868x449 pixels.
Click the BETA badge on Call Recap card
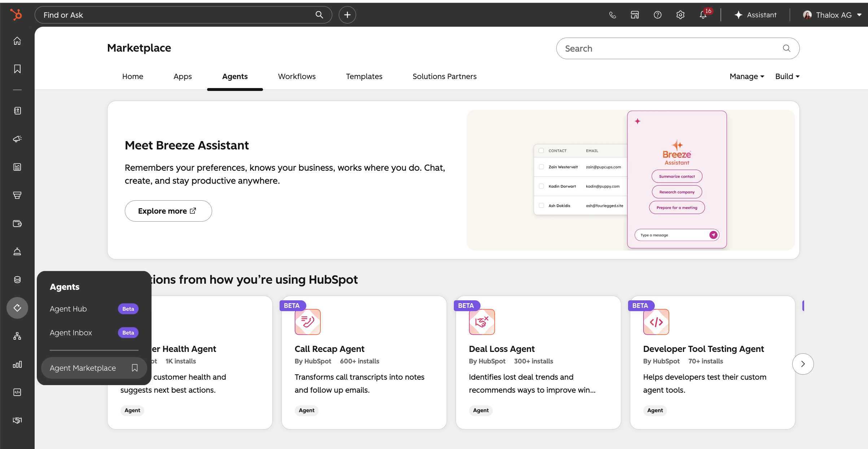pyautogui.click(x=292, y=306)
